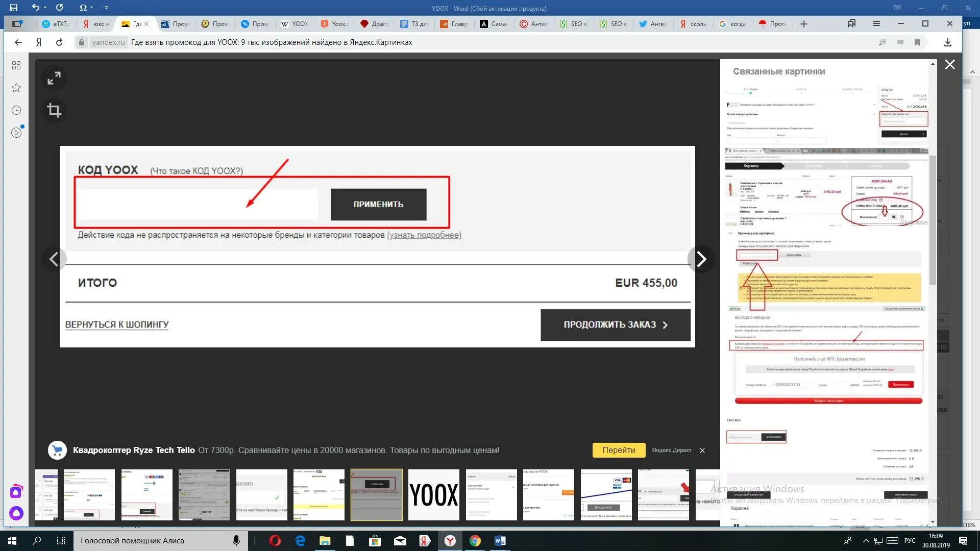Switch to Word from the taskbar
Viewport: 980px width, 551px height.
pyautogui.click(x=500, y=541)
